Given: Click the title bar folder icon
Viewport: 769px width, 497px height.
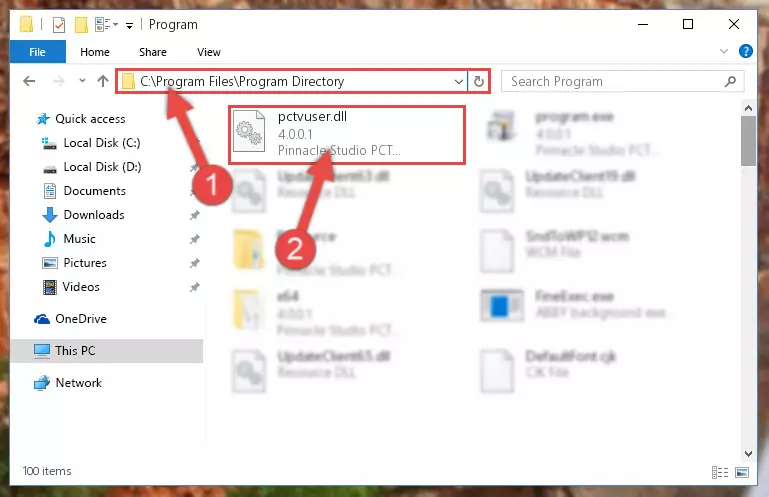Looking at the screenshot, I should click(x=26, y=24).
